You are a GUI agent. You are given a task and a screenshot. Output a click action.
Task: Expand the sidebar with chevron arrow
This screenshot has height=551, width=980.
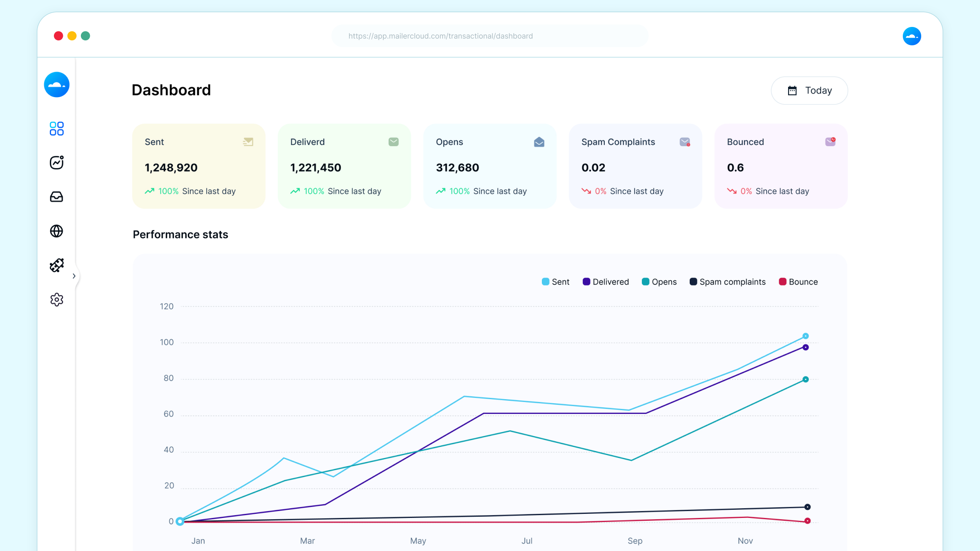click(74, 276)
